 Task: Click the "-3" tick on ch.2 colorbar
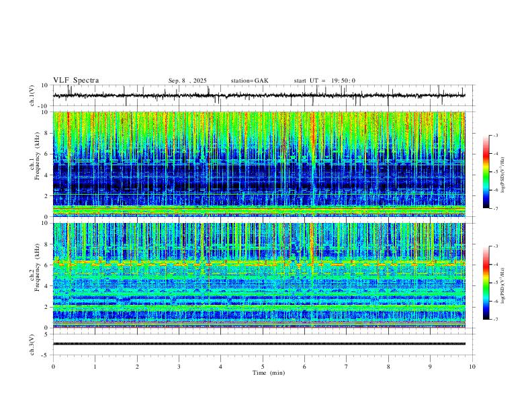[x=495, y=246]
